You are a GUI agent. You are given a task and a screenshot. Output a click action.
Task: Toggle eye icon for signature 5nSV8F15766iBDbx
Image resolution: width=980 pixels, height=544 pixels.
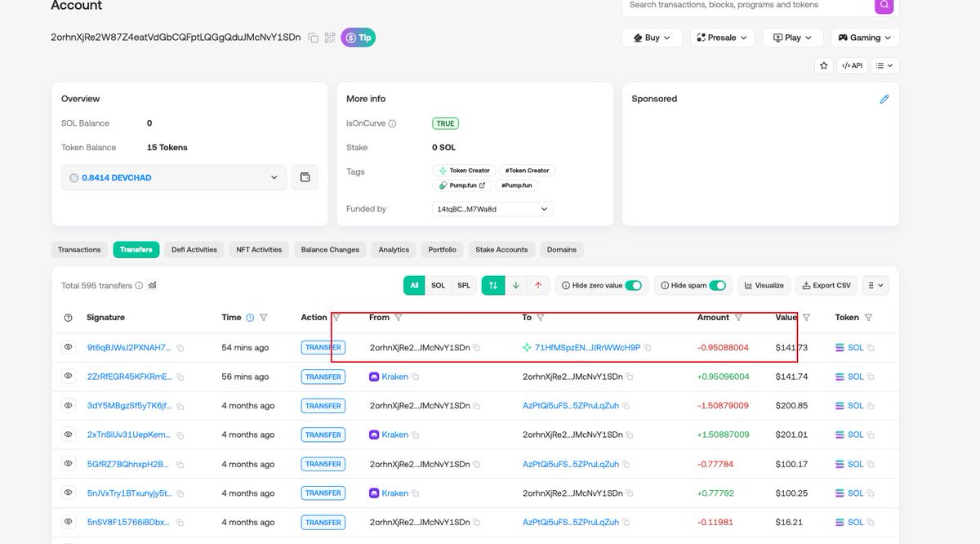pyautogui.click(x=69, y=522)
